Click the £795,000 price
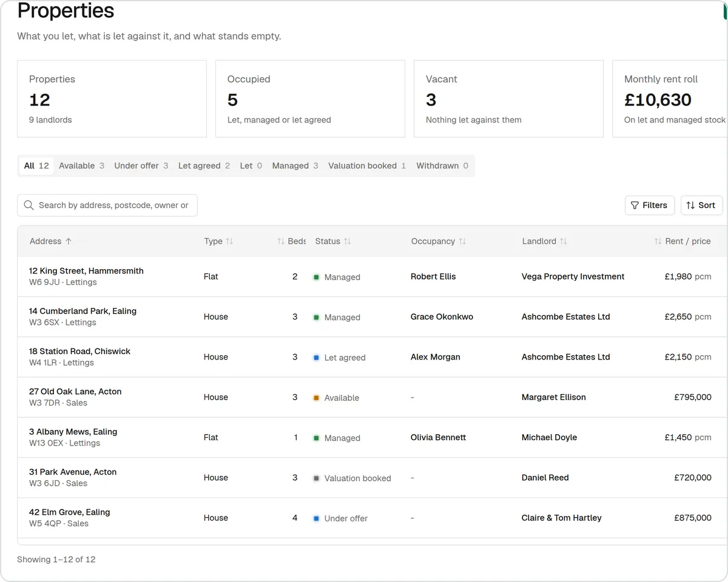 (693, 397)
